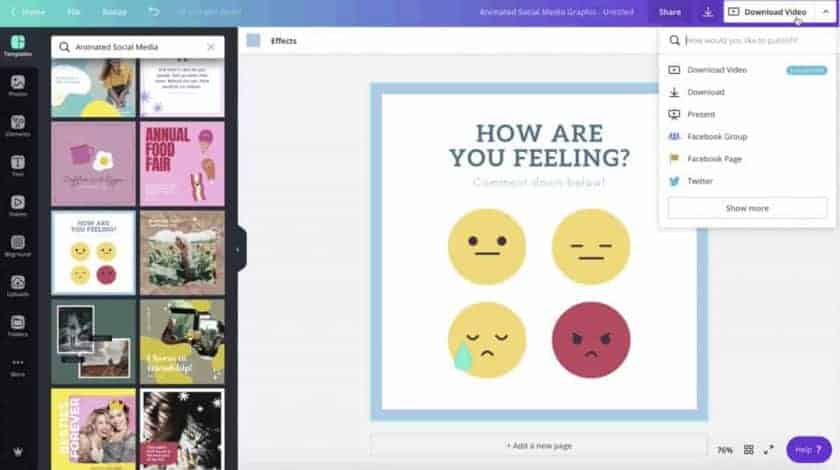Image resolution: width=840 pixels, height=470 pixels.
Task: Select the sunflower field template thumbnail
Action: [182, 252]
